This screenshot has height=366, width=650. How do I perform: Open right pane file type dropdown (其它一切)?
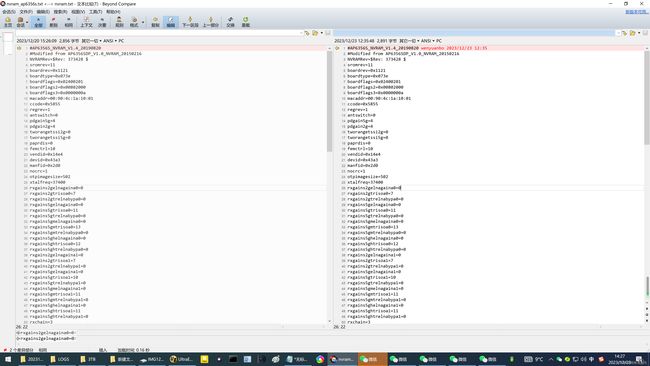[409, 41]
